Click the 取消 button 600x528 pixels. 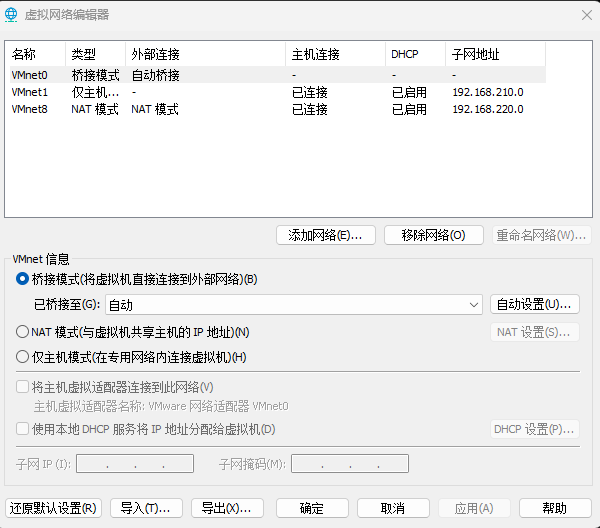(393, 508)
